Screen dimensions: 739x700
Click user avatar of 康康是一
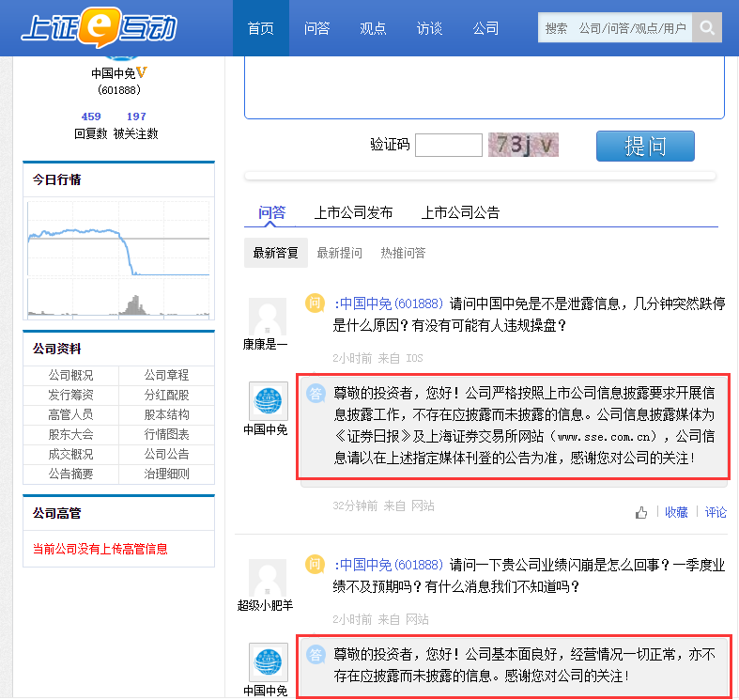tap(267, 317)
